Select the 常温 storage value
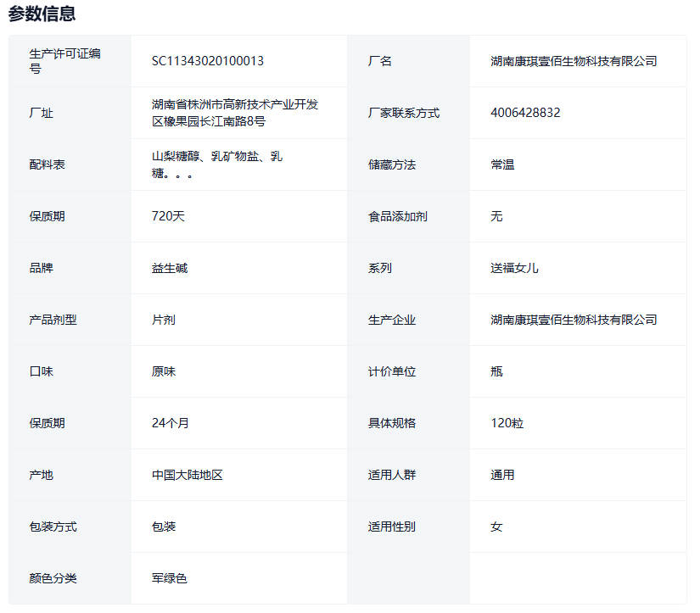 pyautogui.click(x=502, y=164)
